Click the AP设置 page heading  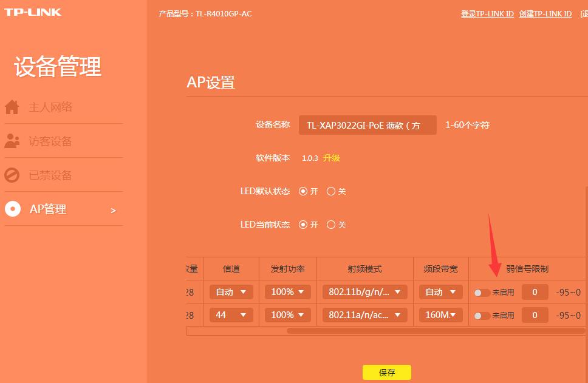(211, 83)
